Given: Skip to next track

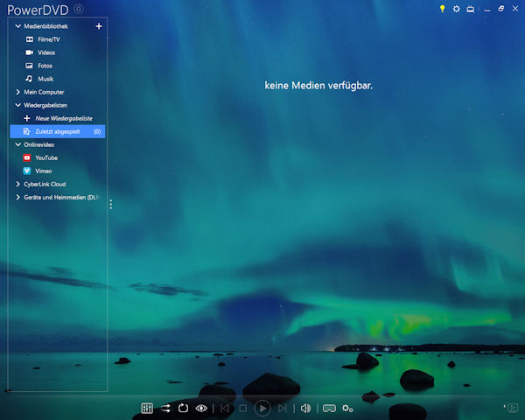Looking at the screenshot, I should click(283, 409).
